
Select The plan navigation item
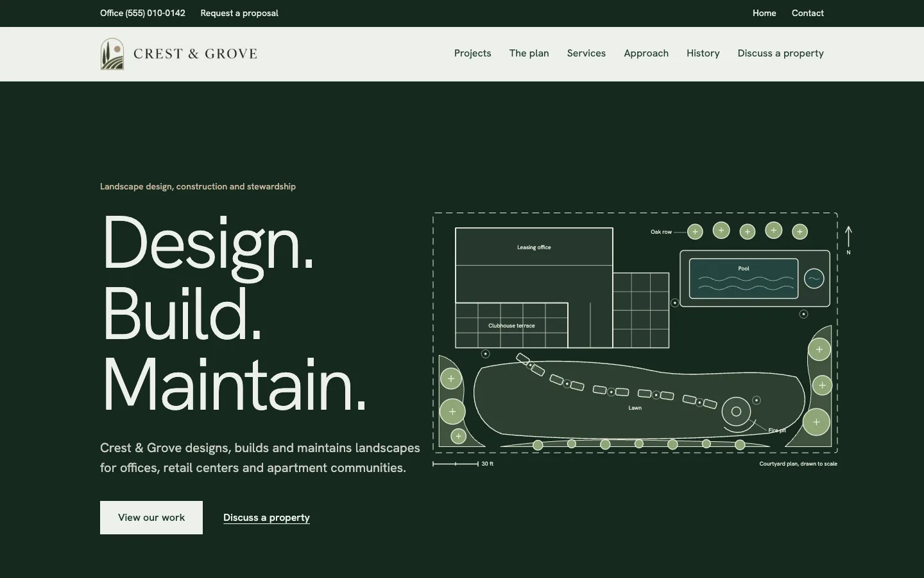click(x=529, y=53)
